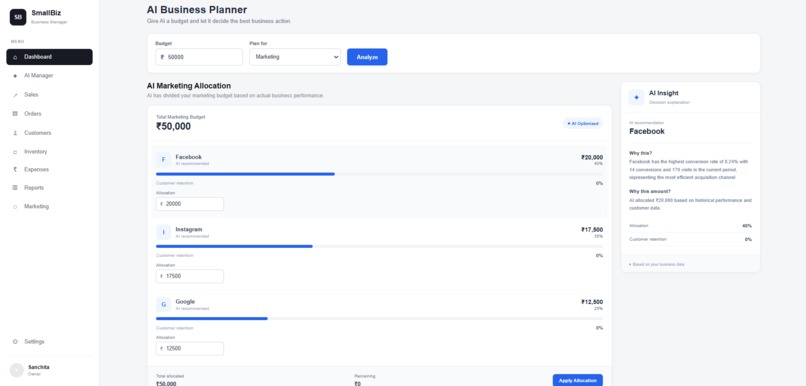Click the AI Marketing Allocation heading
This screenshot has width=806, height=386.
point(189,86)
